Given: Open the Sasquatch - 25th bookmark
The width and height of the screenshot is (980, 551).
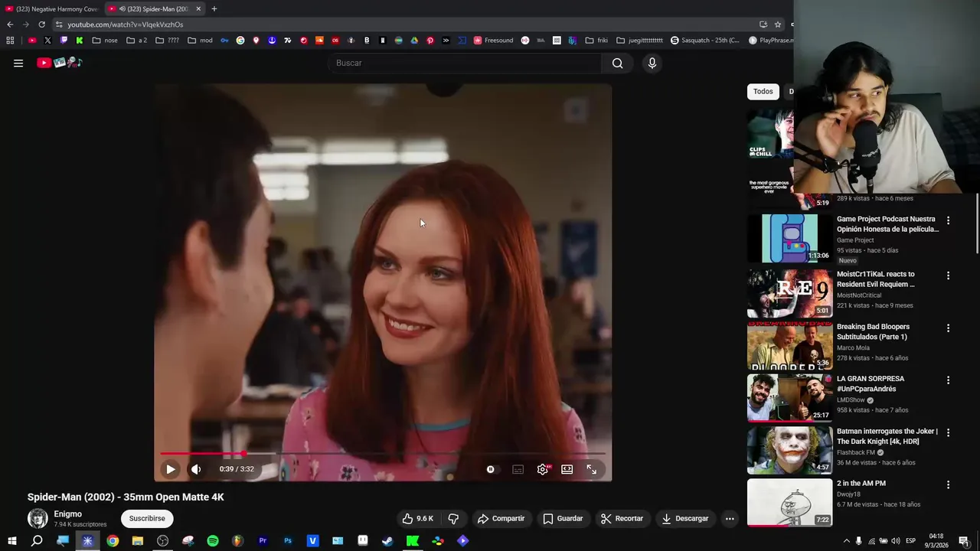Looking at the screenshot, I should tap(705, 41).
